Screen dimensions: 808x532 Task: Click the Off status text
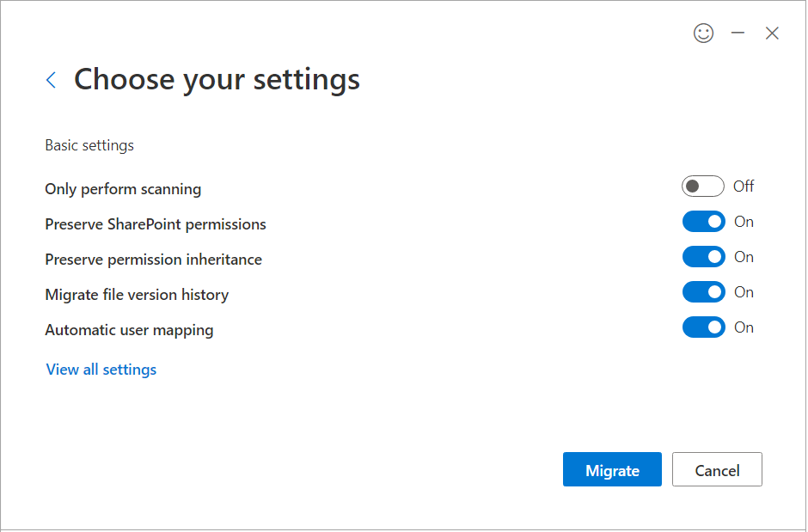click(x=744, y=187)
